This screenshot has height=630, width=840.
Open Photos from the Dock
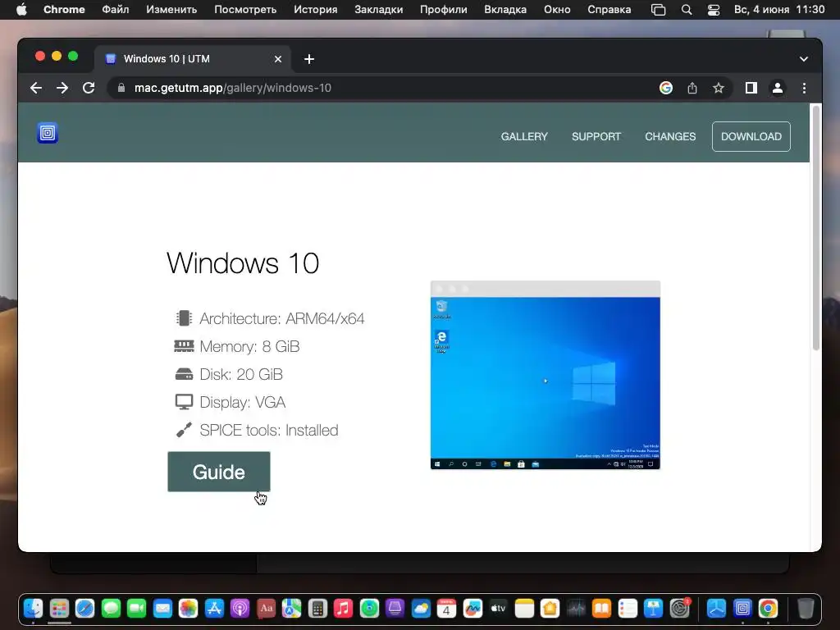click(x=188, y=608)
